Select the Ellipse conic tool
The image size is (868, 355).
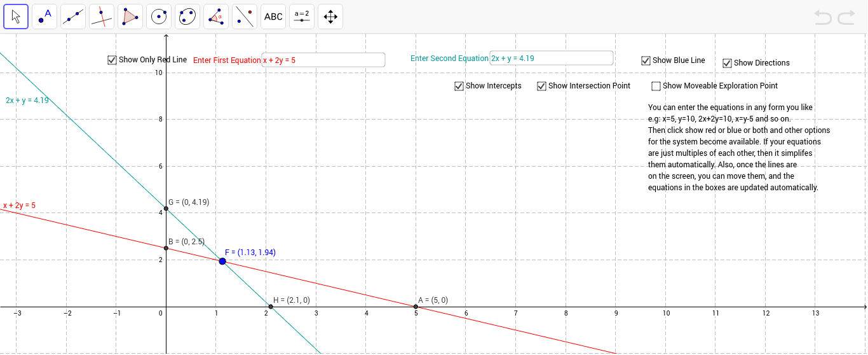pyautogui.click(x=187, y=17)
